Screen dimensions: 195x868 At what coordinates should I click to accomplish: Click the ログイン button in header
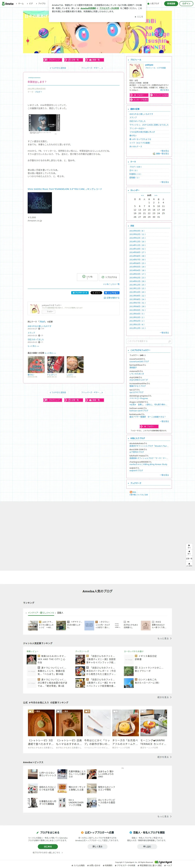coord(186,4)
